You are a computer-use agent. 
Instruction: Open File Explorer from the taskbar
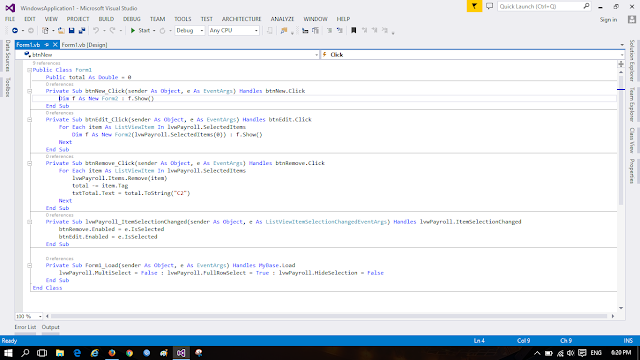(x=60, y=353)
